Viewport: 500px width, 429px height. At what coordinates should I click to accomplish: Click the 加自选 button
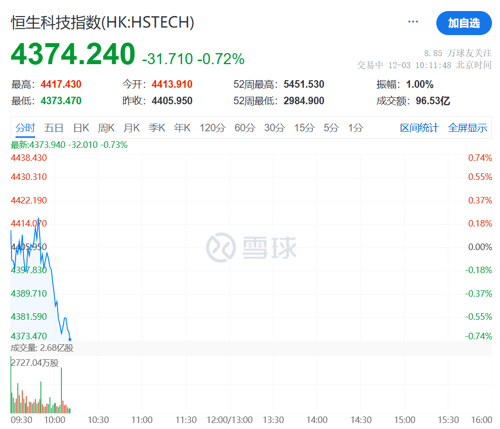(x=464, y=23)
